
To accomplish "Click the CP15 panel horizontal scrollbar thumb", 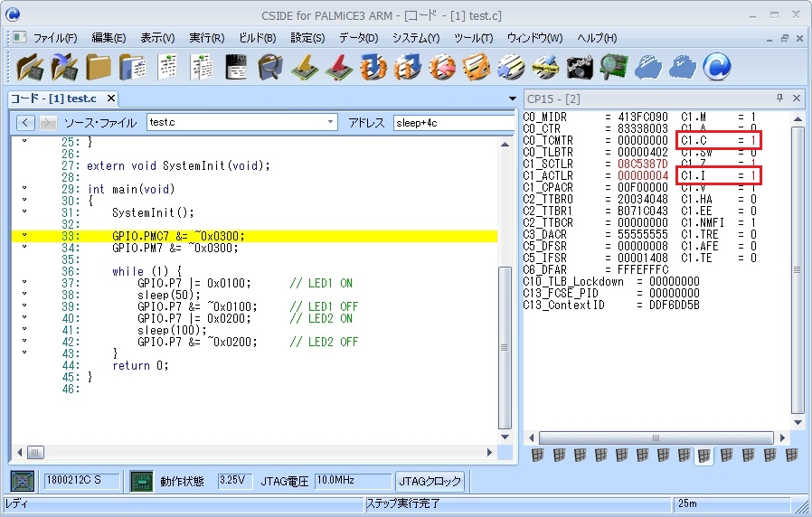I will (x=656, y=437).
